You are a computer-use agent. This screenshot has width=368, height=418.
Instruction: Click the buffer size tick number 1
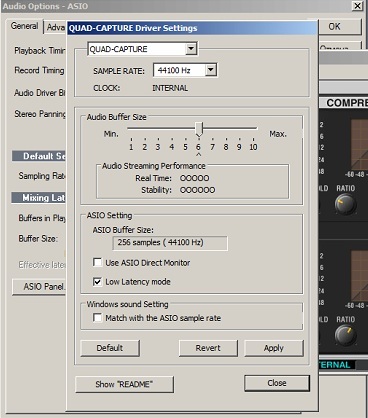point(131,147)
